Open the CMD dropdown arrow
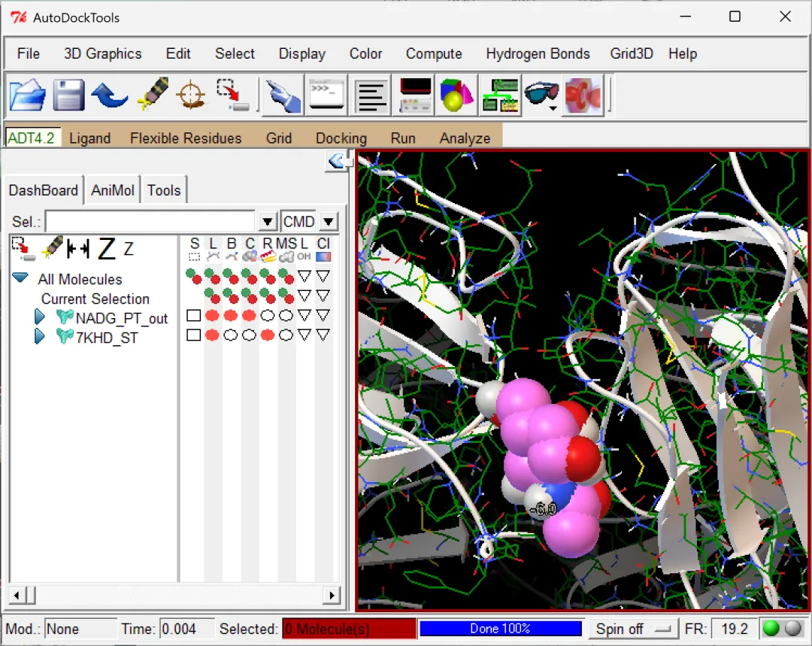 tap(329, 223)
